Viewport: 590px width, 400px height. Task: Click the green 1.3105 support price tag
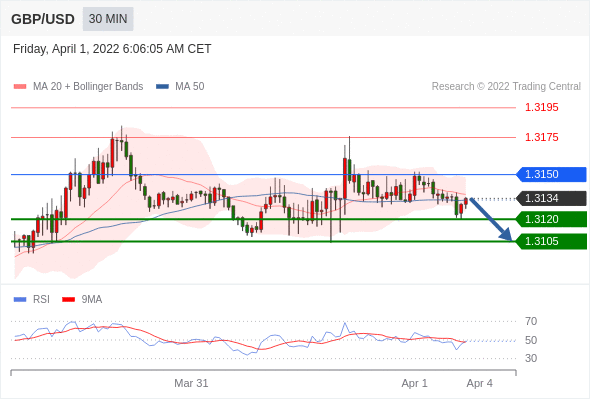[x=551, y=241]
